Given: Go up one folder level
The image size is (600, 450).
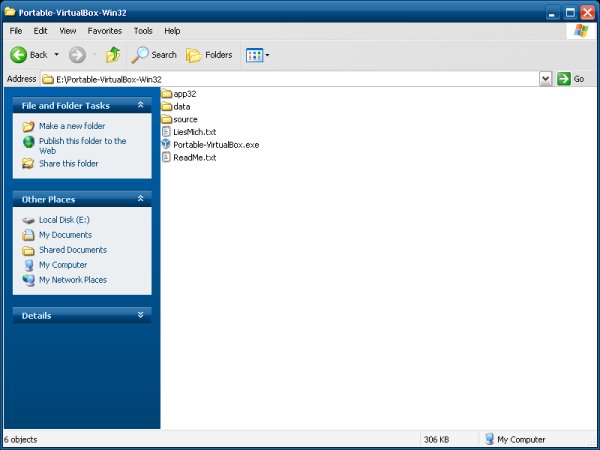Looking at the screenshot, I should (113, 55).
